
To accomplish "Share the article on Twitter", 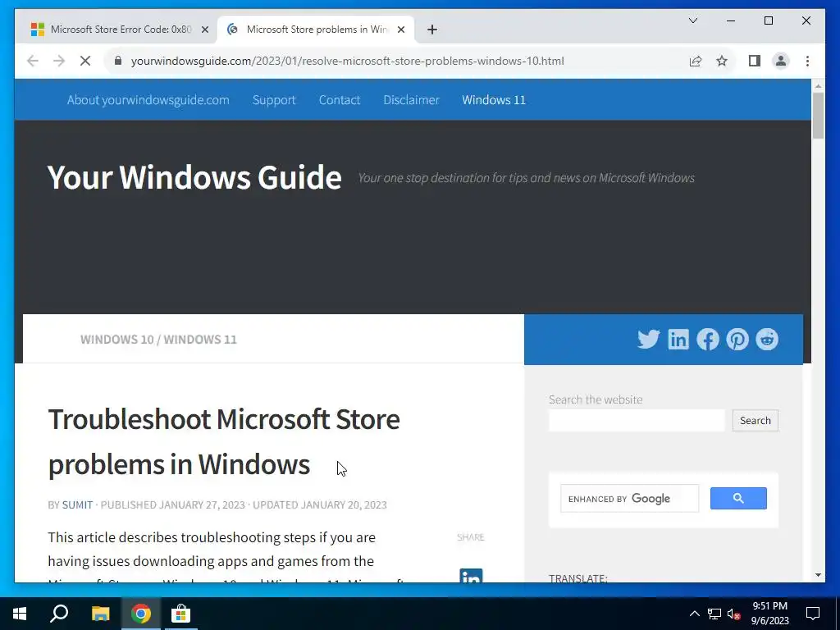I will tap(648, 339).
